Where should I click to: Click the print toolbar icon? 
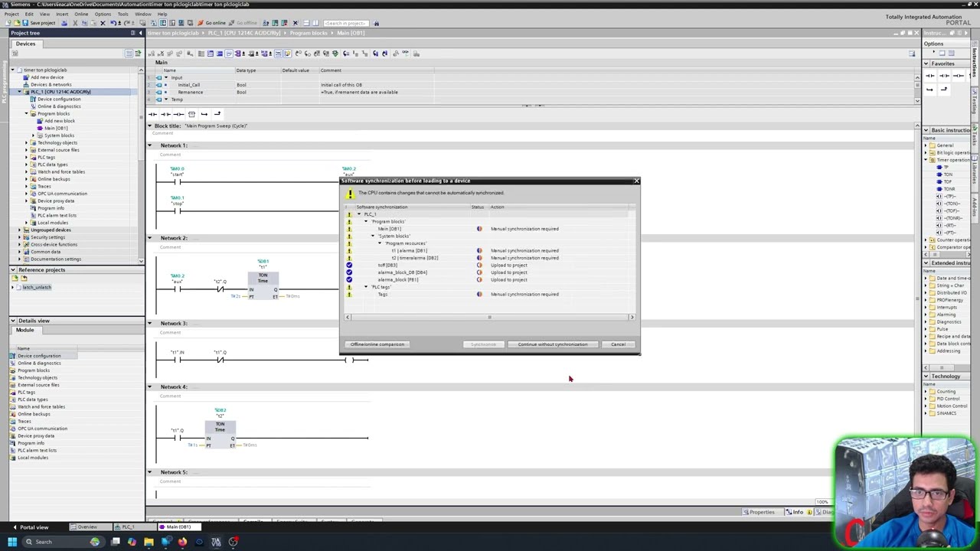pyautogui.click(x=64, y=23)
